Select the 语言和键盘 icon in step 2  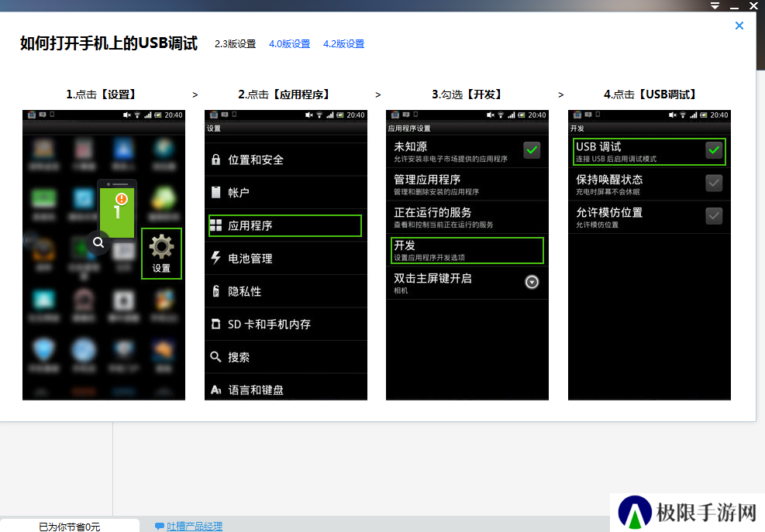[x=216, y=390]
